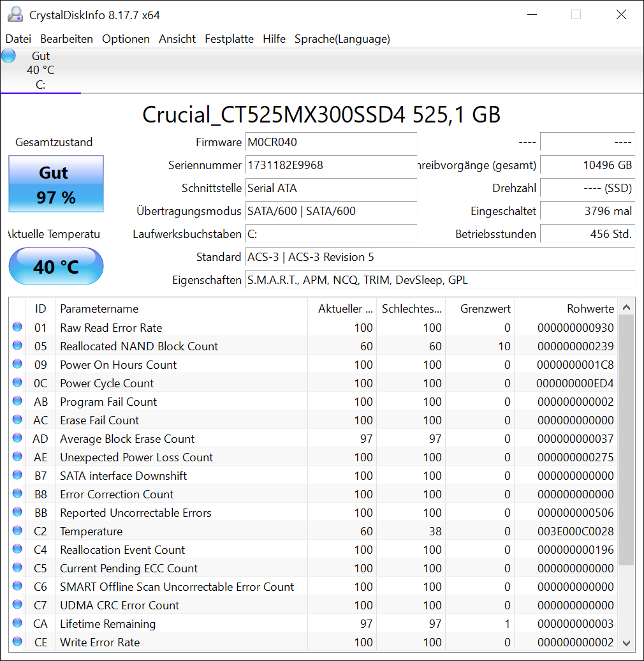Click the 40 °C temperature button
This screenshot has width=644, height=661.
[x=56, y=267]
